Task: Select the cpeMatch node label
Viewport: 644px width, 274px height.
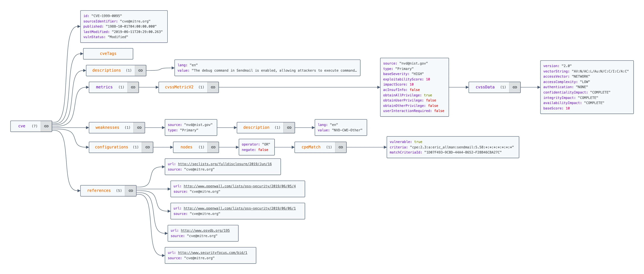Action: (311, 147)
